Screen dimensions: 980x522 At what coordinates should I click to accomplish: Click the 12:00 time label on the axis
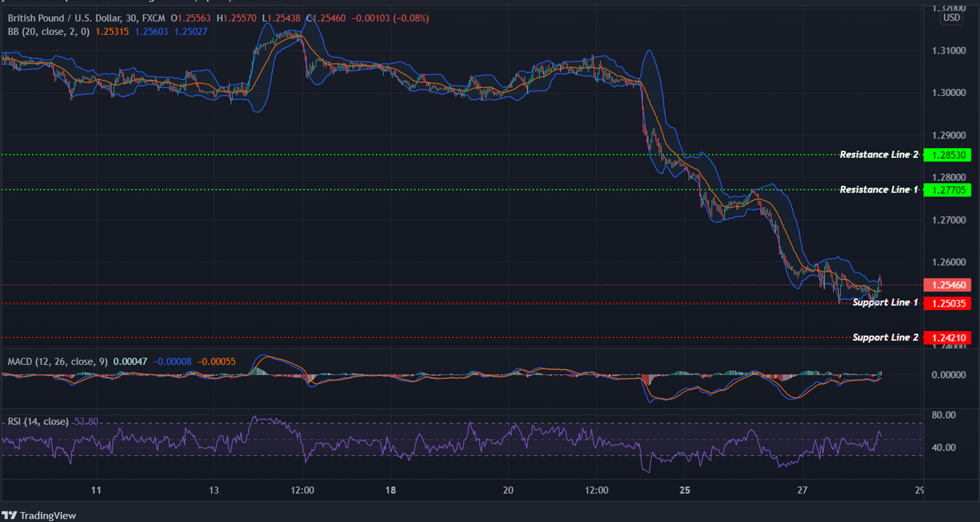pos(303,490)
